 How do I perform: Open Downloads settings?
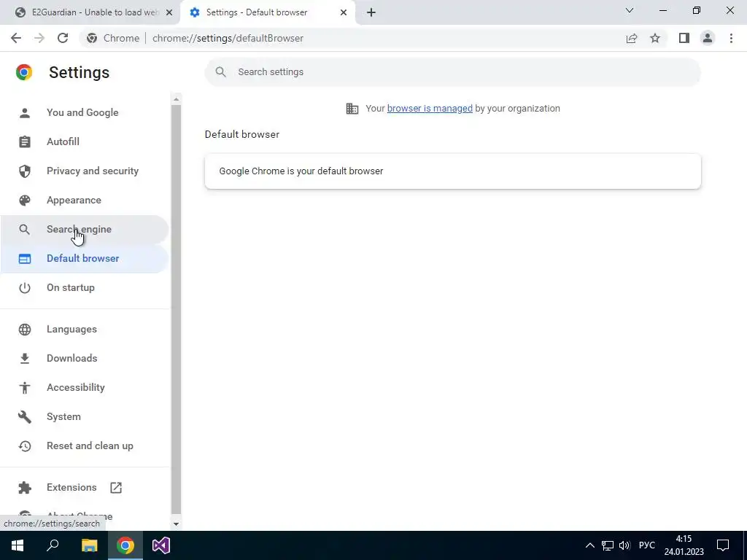pyautogui.click(x=85, y=359)
